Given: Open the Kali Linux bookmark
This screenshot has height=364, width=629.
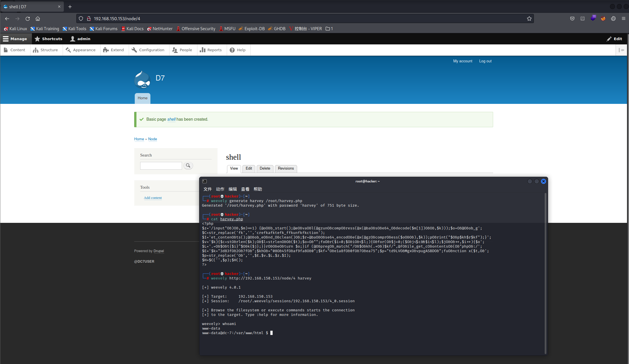Looking at the screenshot, I should pyautogui.click(x=15, y=29).
